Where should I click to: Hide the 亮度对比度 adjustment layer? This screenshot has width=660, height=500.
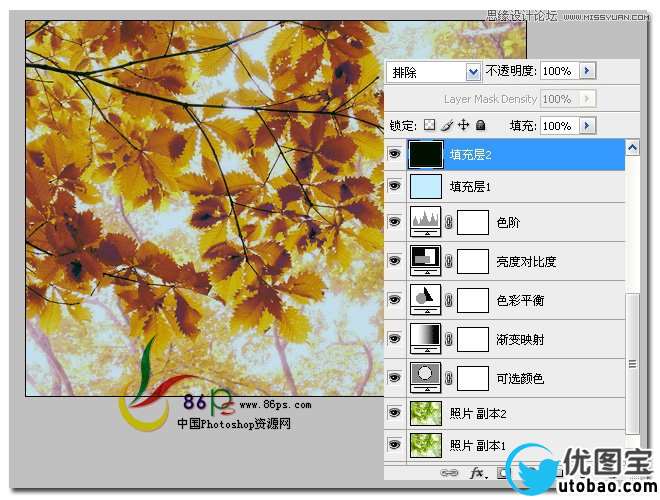(394, 261)
